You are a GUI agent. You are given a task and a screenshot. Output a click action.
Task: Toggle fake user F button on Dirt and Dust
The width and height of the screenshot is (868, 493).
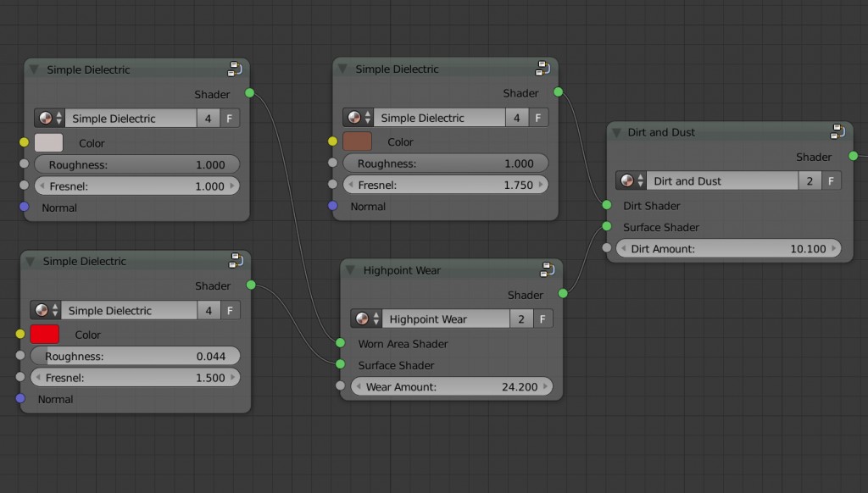[832, 181]
